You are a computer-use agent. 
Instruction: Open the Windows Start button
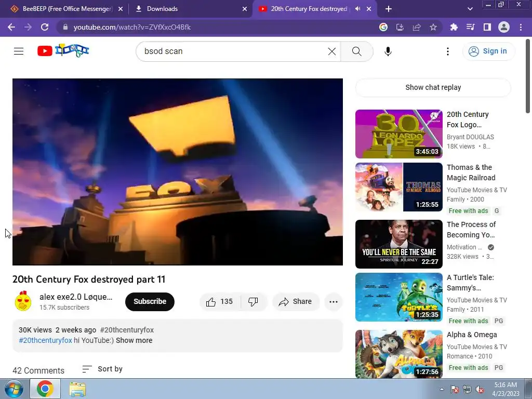coord(14,389)
